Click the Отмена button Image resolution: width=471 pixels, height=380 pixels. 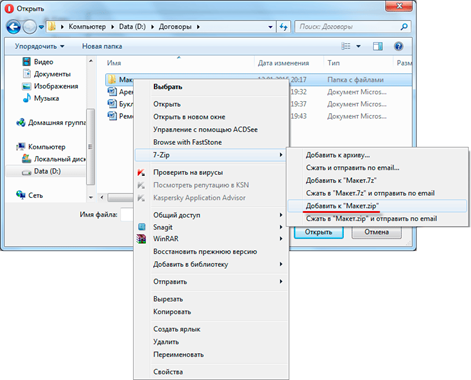coord(376,232)
